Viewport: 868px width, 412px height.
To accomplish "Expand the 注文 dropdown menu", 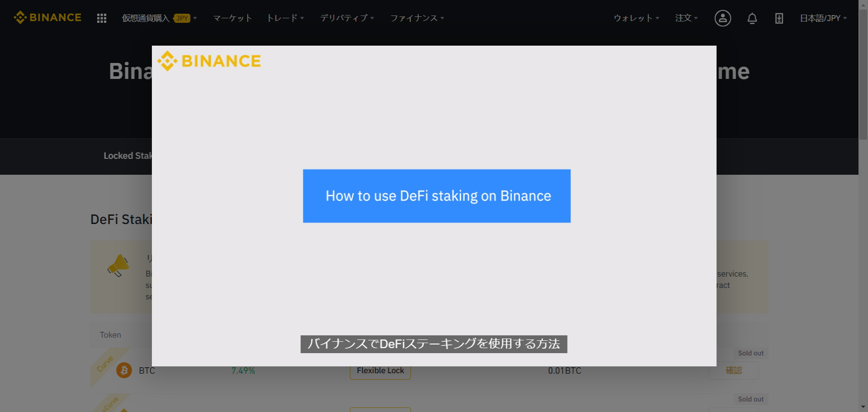I will [686, 18].
